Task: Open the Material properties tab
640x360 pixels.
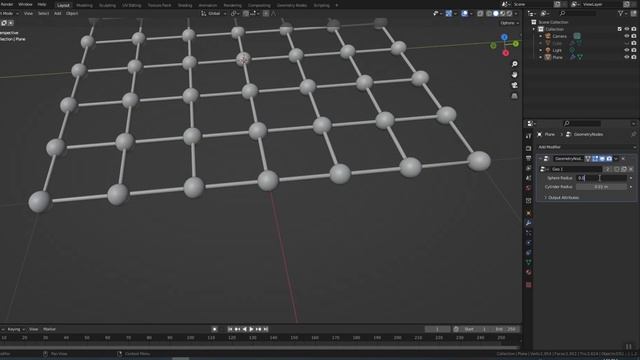Action: [529, 272]
